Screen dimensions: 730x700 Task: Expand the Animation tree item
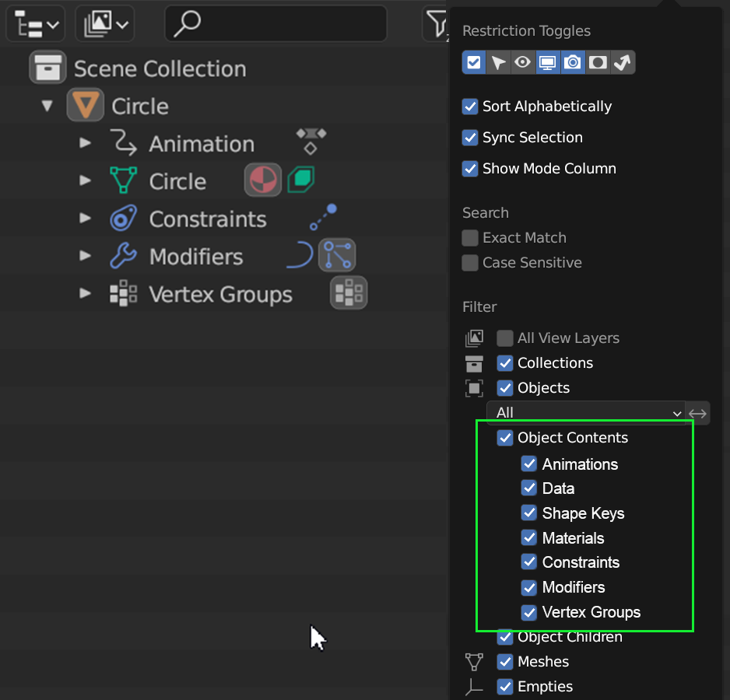(x=85, y=143)
